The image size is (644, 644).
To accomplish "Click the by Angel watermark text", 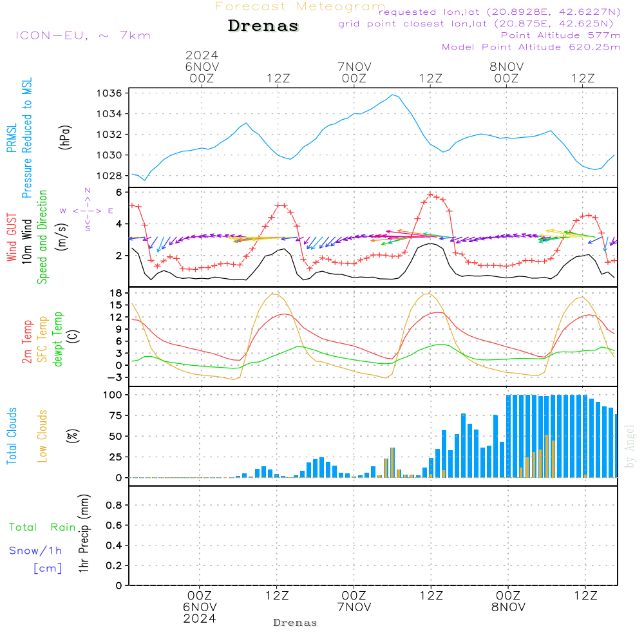I will [630, 446].
